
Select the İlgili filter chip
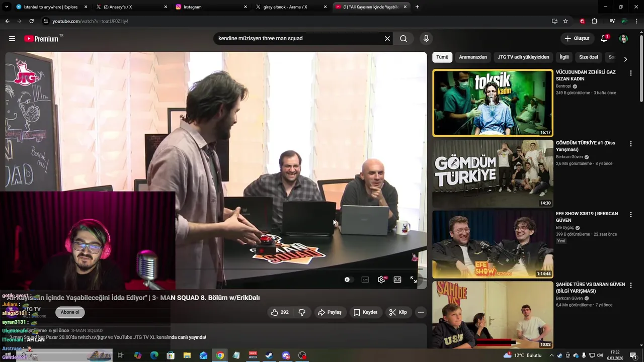click(x=564, y=57)
